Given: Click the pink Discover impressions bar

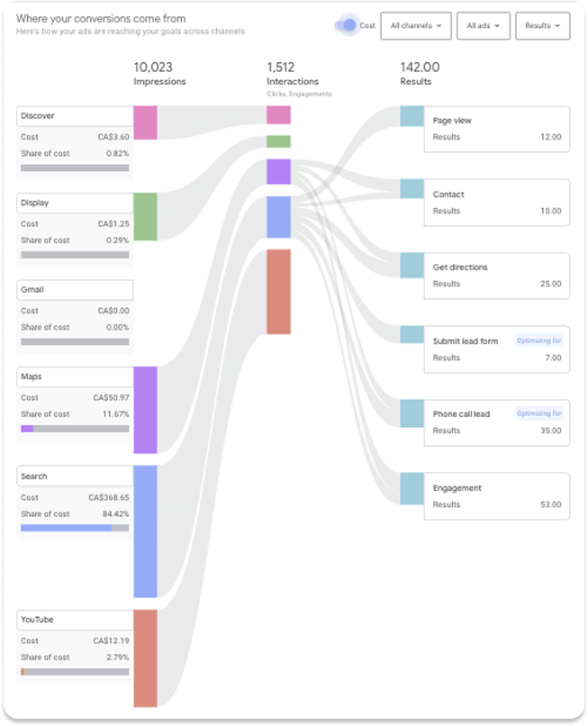Looking at the screenshot, I should [145, 123].
